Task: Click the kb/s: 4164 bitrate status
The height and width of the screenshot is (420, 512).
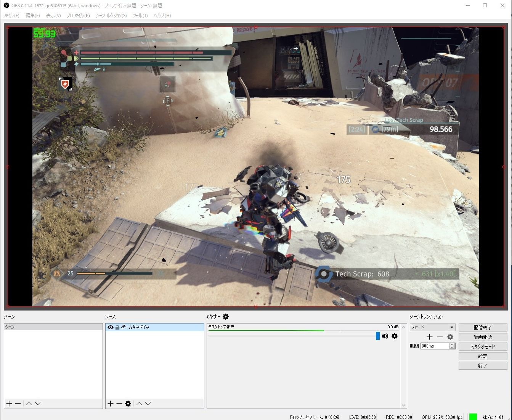Action: point(493,417)
